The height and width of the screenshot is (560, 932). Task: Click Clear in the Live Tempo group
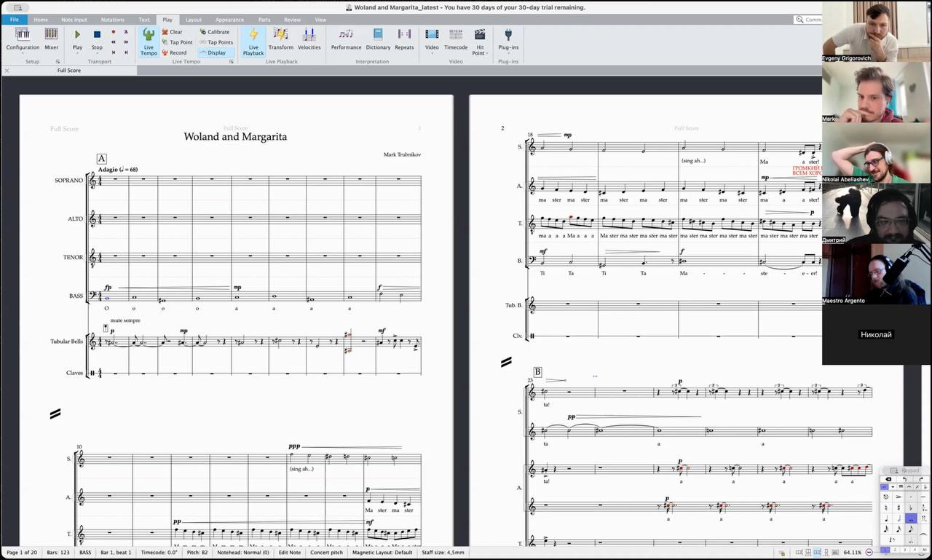coord(175,32)
